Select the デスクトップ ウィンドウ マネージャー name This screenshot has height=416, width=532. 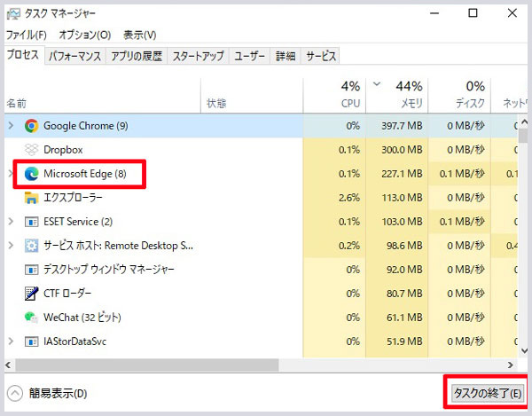coord(108,270)
